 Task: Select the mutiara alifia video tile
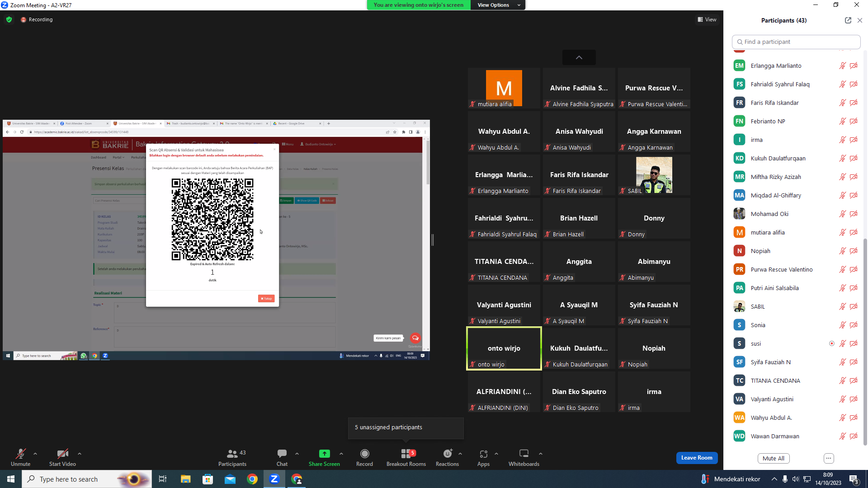pyautogui.click(x=504, y=88)
